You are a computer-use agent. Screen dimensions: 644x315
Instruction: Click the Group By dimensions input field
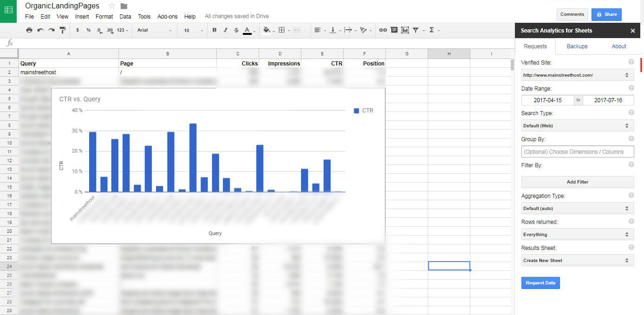coord(577,151)
